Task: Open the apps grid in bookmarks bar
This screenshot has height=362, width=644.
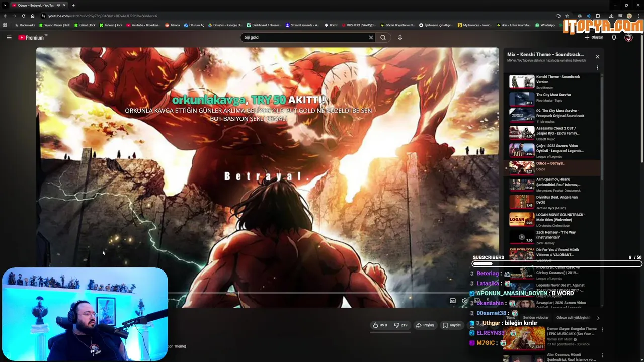Action: coord(5,25)
